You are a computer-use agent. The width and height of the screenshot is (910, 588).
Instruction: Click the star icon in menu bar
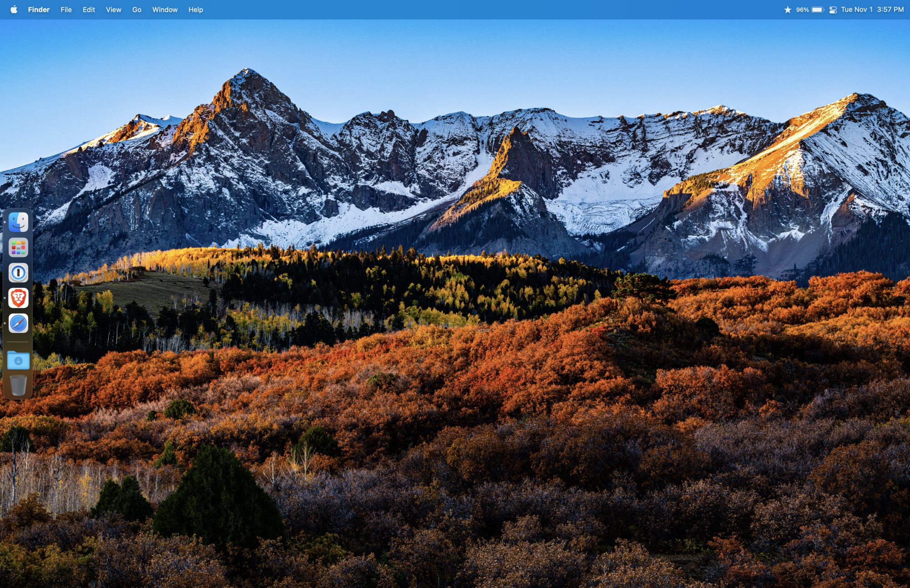788,10
